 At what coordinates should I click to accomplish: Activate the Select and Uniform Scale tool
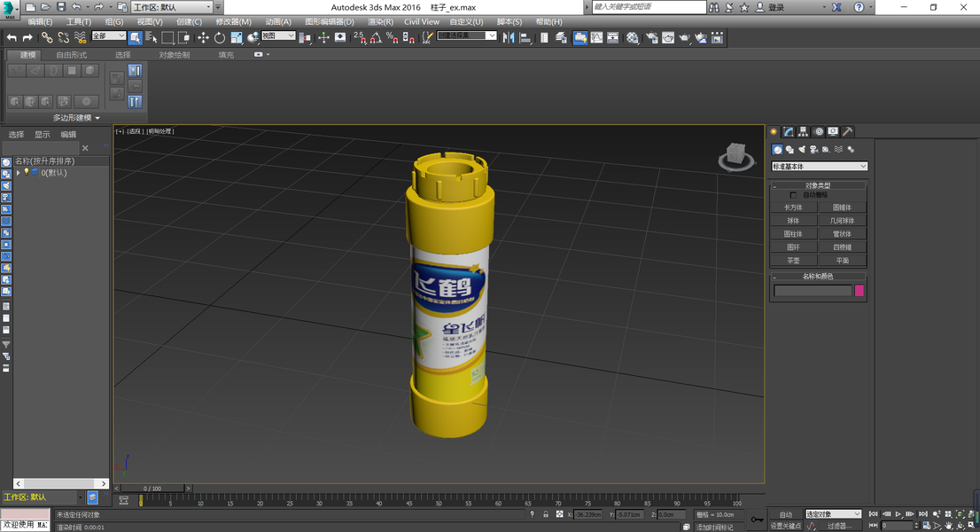coord(237,37)
